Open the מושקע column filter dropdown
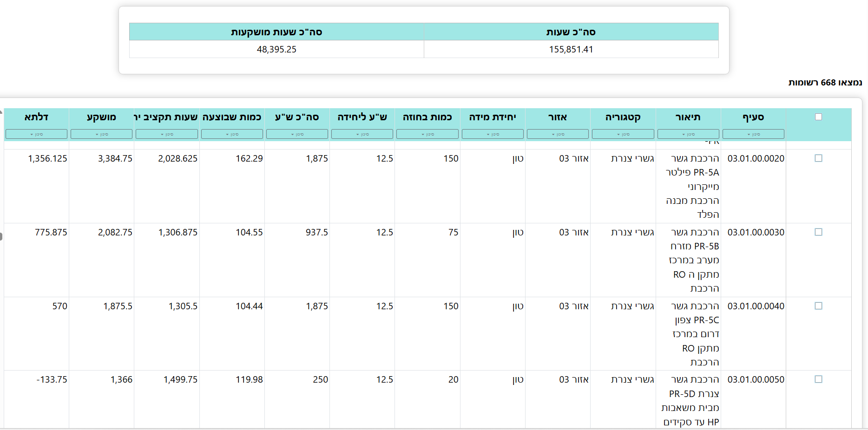The image size is (868, 430). (101, 134)
